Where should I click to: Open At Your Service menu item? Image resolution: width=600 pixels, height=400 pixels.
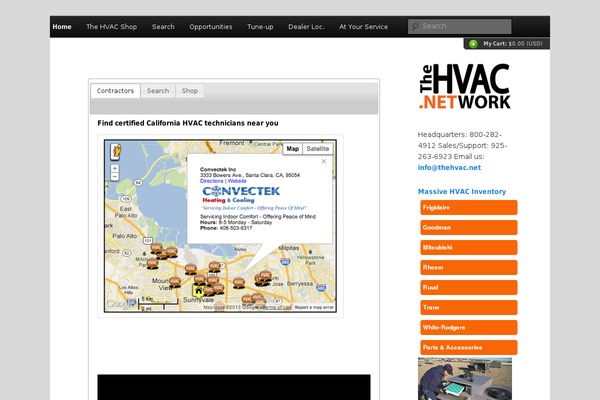(364, 27)
